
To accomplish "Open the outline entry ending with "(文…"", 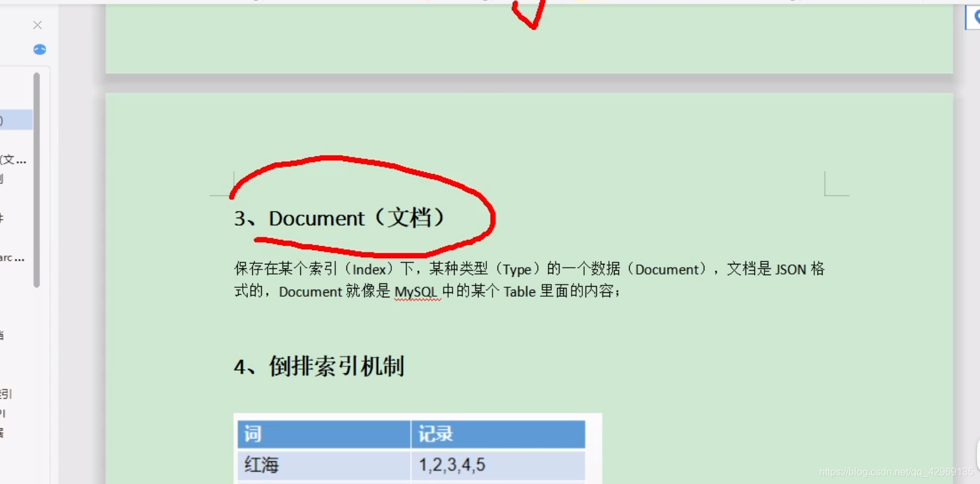I will (14, 160).
